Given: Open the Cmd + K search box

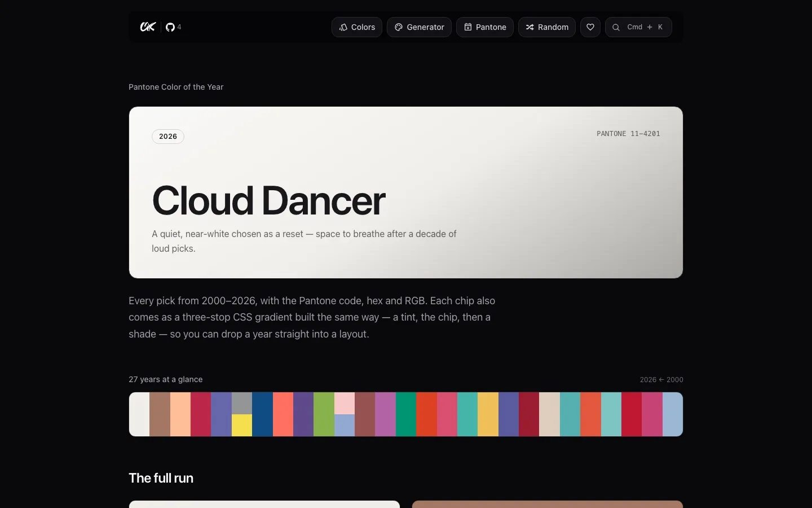Looking at the screenshot, I should 638,27.
